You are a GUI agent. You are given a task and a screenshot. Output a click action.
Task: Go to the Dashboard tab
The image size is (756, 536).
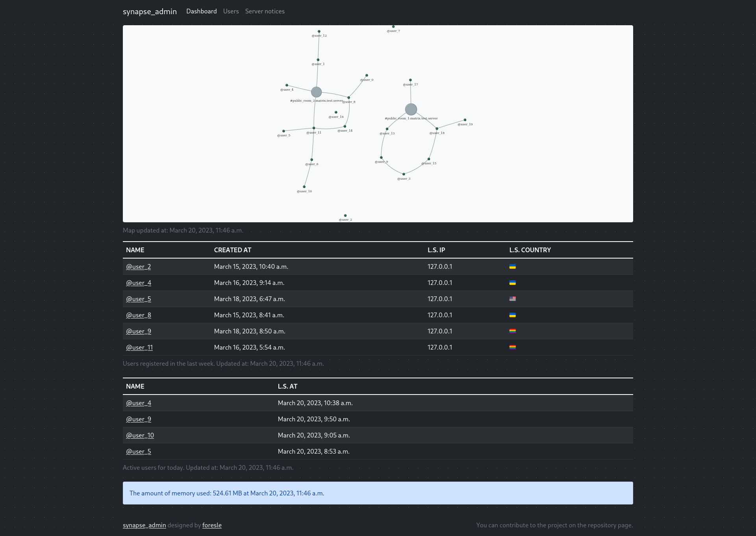pyautogui.click(x=201, y=11)
